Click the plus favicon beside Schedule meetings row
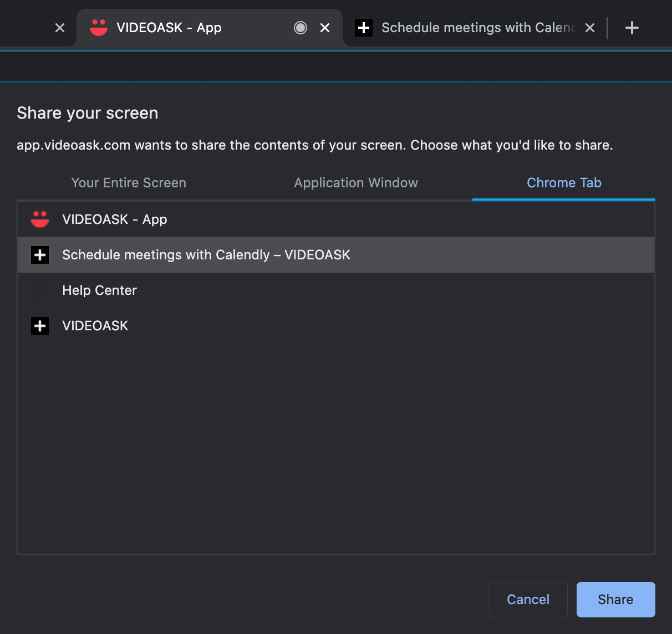This screenshot has height=634, width=672. coord(40,255)
